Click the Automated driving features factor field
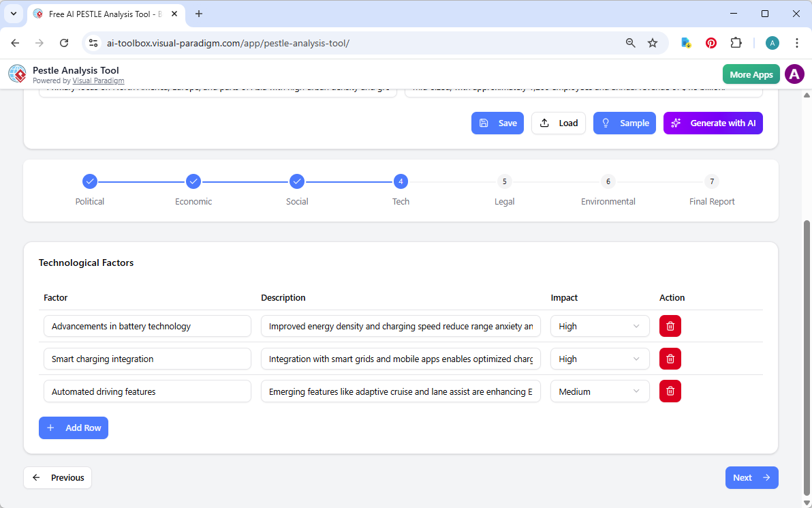 click(147, 391)
